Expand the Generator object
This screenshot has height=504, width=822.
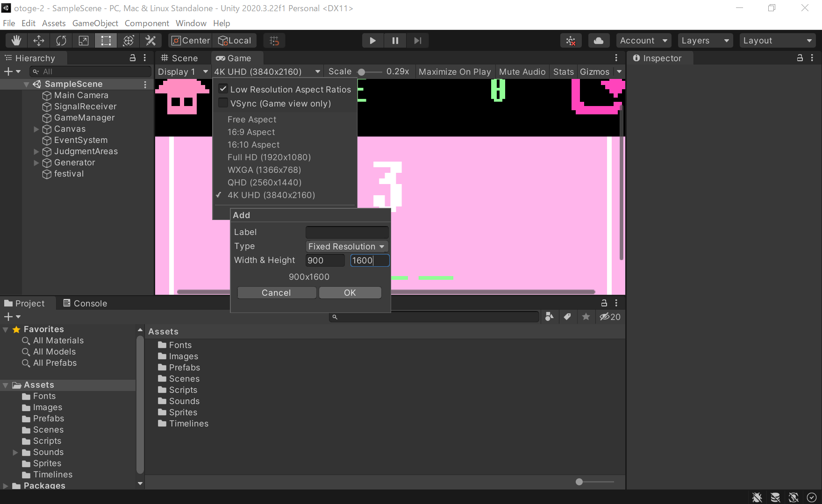point(36,163)
